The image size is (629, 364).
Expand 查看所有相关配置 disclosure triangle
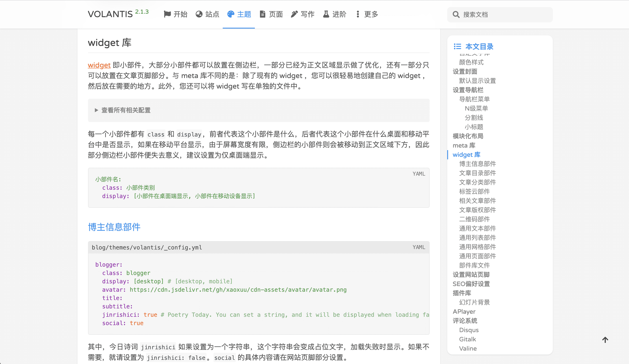pyautogui.click(x=96, y=110)
